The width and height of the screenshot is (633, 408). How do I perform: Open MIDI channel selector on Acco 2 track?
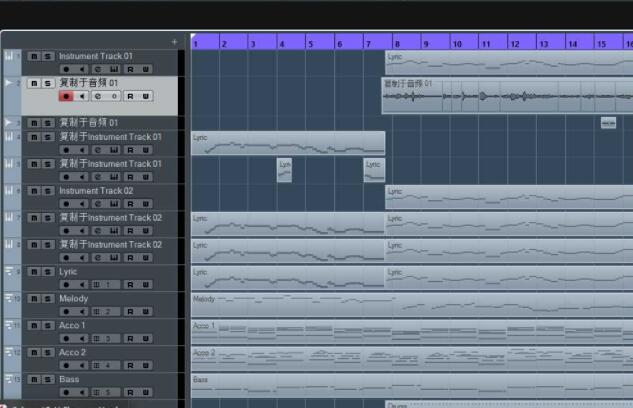tap(106, 366)
